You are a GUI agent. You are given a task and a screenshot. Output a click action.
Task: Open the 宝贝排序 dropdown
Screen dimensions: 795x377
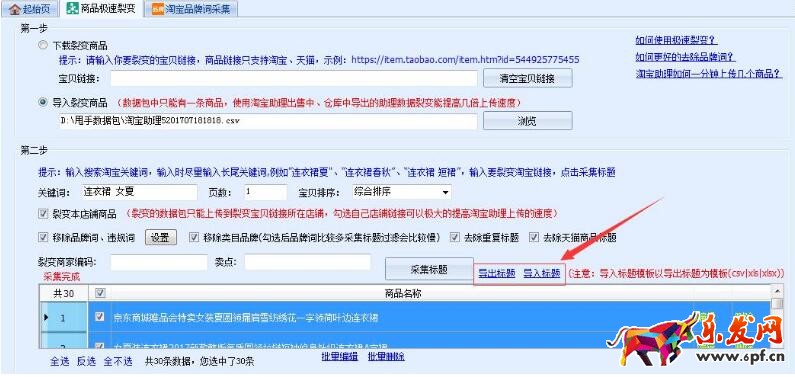(401, 193)
